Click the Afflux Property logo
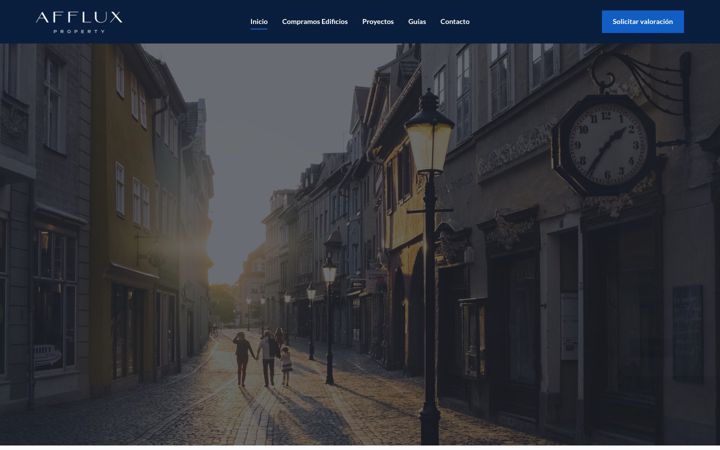This screenshot has width=720, height=450. (x=79, y=22)
